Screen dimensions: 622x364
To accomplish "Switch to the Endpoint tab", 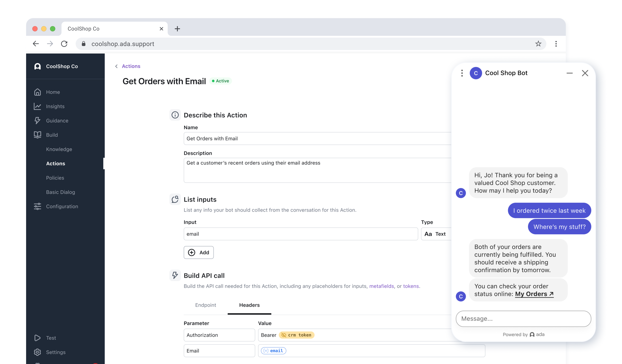I will pyautogui.click(x=206, y=305).
